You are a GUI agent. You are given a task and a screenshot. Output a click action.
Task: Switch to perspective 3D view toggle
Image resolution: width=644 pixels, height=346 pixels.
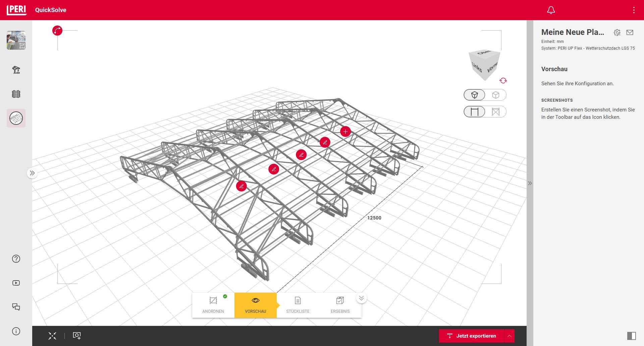pos(474,95)
